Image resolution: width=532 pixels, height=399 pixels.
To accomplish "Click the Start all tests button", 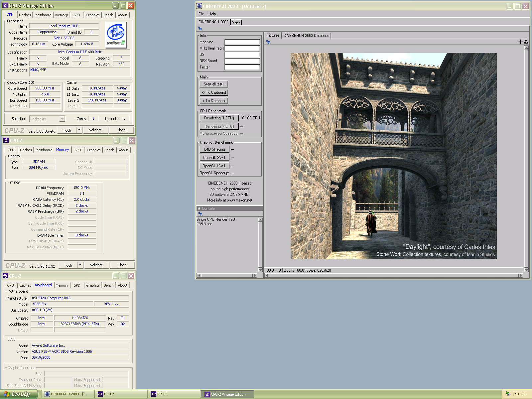I will 214,84.
